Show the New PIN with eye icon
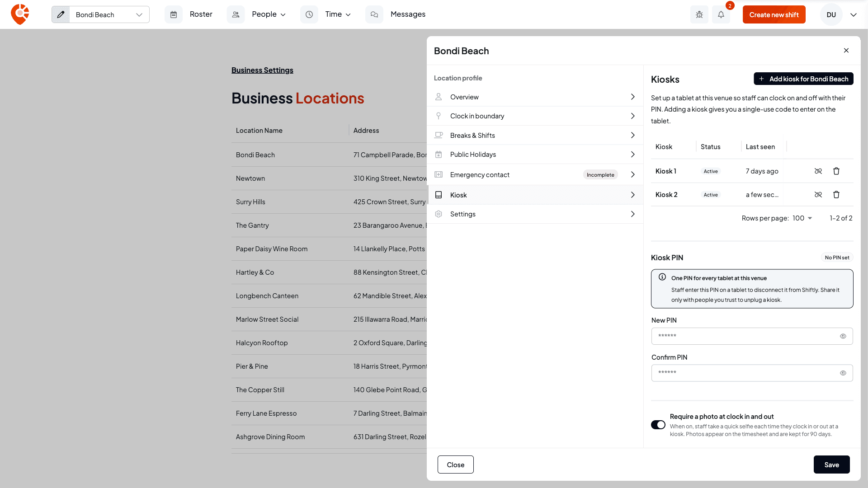This screenshot has height=488, width=868. [x=843, y=336]
